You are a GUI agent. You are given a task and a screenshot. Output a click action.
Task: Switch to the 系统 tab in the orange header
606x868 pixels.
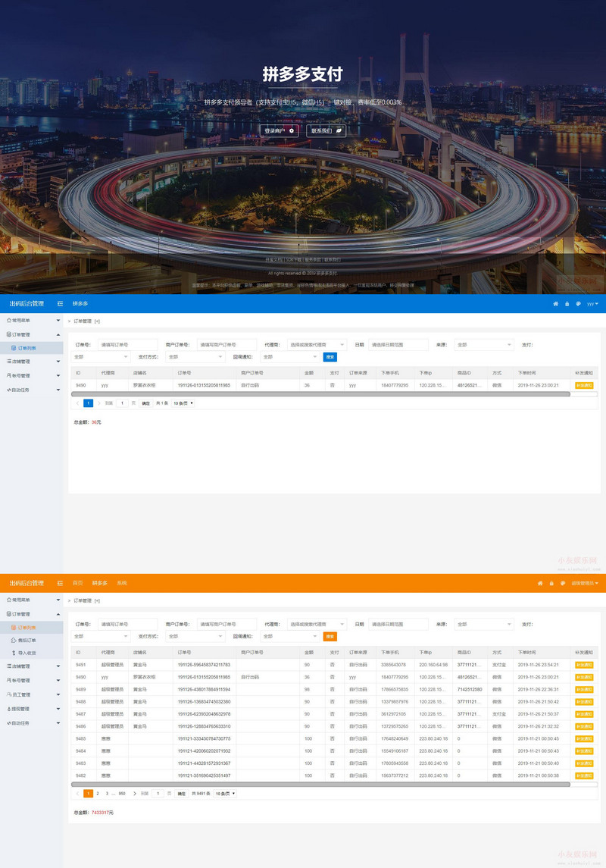point(122,583)
